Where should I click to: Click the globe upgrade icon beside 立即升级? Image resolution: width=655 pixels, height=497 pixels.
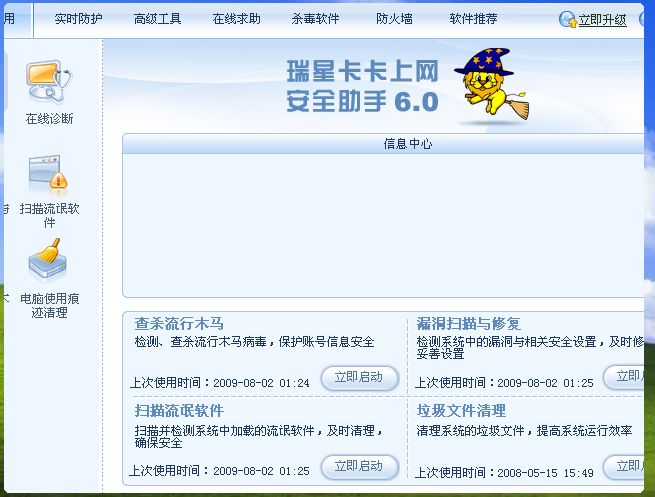568,19
